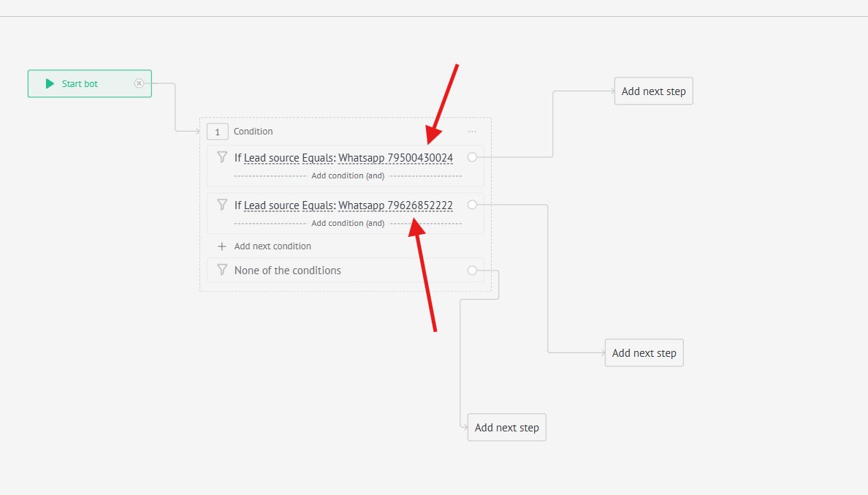This screenshot has height=495, width=868.
Task: Click the filter icon beside Whatsapp 79626852222 condition
Action: coord(222,205)
